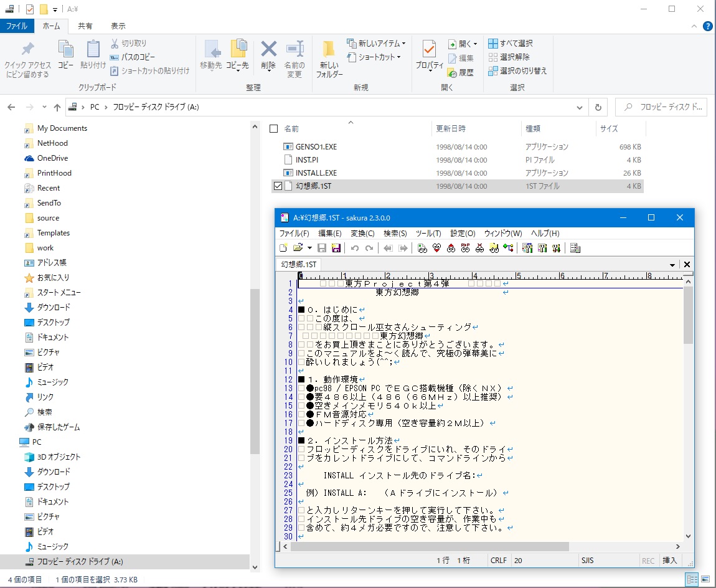Open sakura 検索(S) menu
Image resolution: width=716 pixels, height=588 pixels.
395,234
